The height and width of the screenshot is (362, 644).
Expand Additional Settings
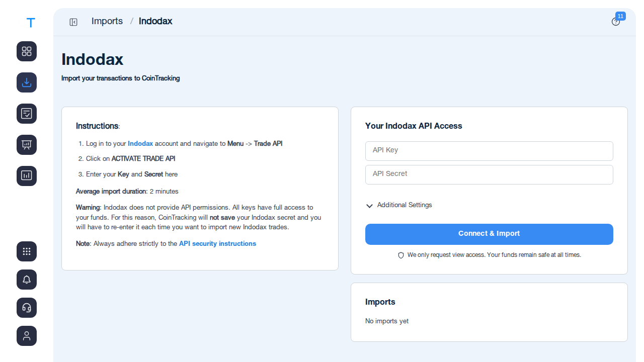click(x=399, y=205)
